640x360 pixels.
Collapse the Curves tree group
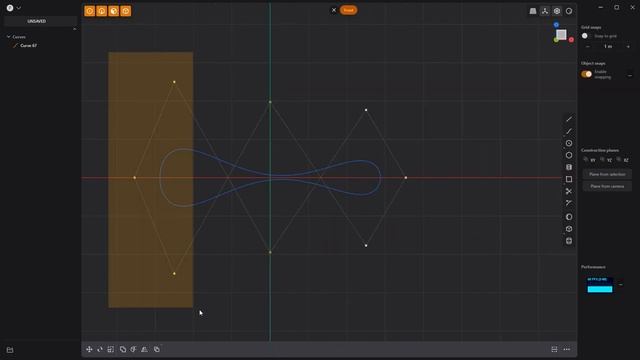(9, 37)
